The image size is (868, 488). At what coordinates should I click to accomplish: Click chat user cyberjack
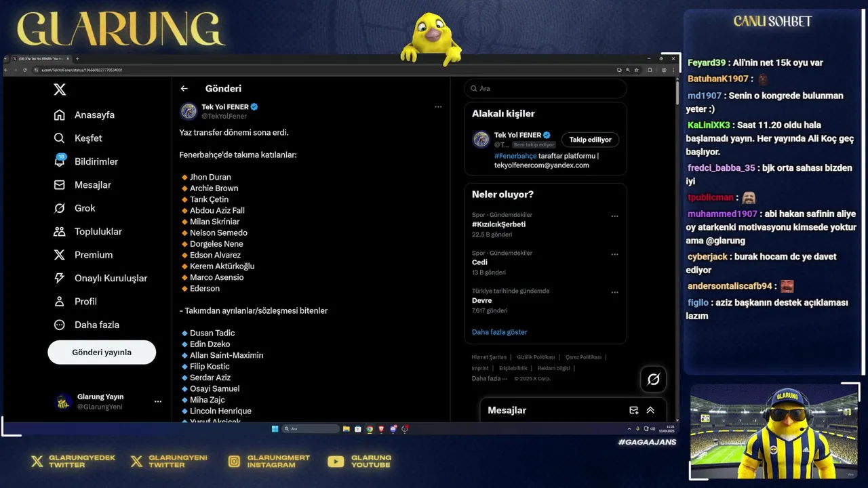click(707, 257)
